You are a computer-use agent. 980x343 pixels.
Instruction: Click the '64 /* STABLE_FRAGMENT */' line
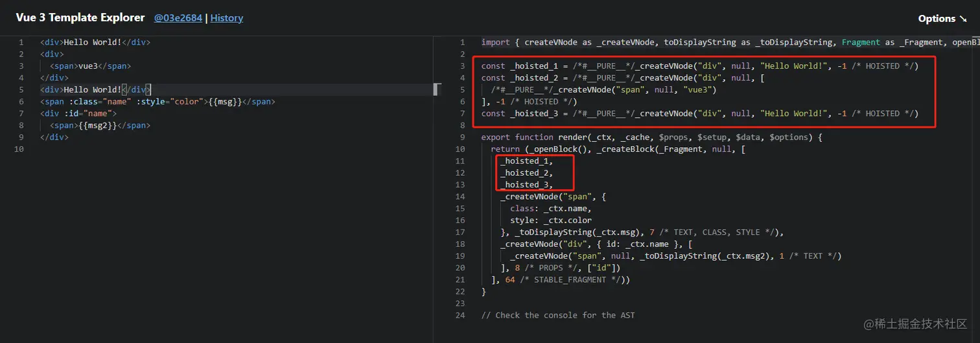click(x=561, y=280)
